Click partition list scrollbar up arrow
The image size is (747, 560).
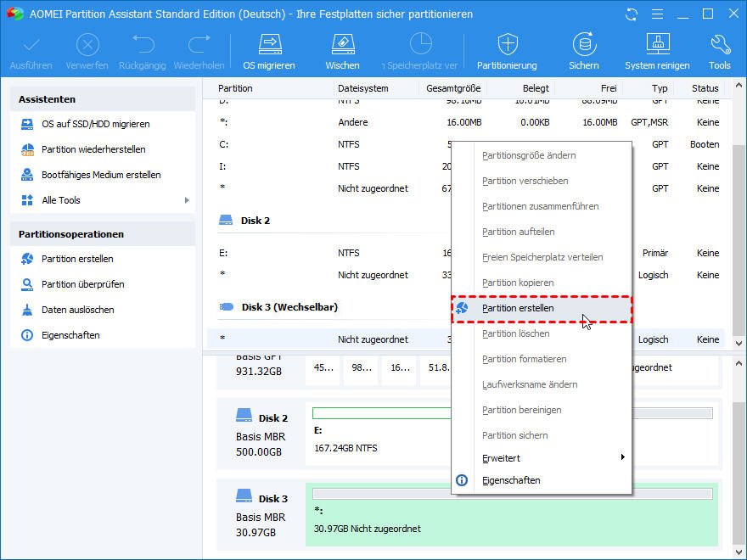(739, 86)
